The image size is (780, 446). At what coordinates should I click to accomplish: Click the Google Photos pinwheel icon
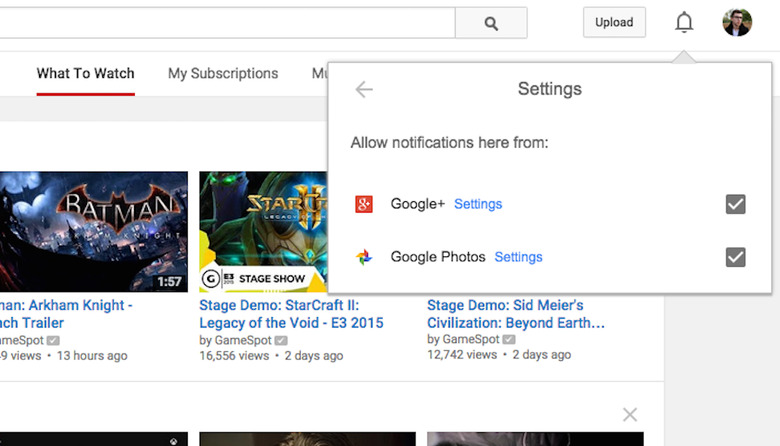tap(365, 257)
